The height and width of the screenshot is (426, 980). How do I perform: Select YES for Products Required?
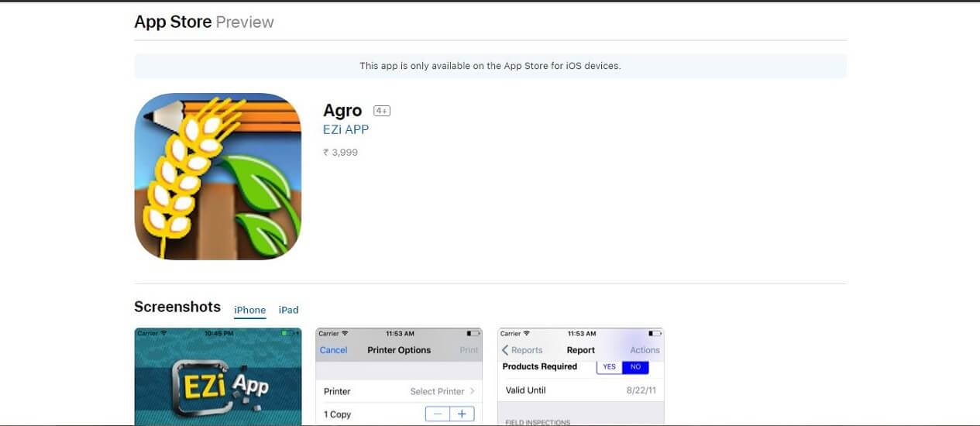[610, 367]
